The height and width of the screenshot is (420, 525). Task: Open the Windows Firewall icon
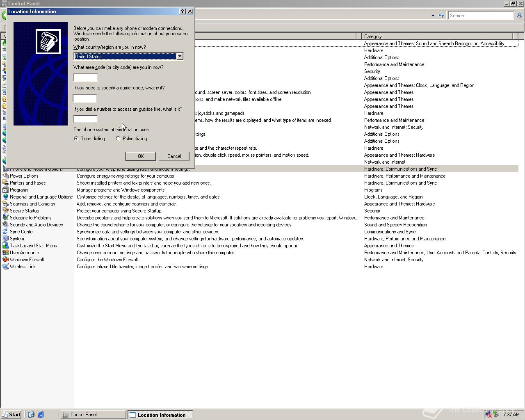coord(5,260)
